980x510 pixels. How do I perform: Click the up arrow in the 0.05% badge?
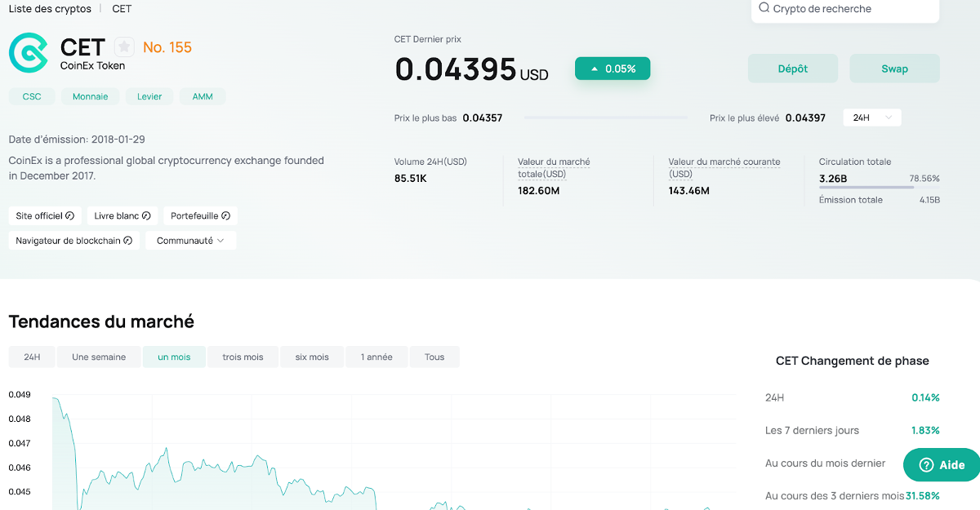[x=595, y=69]
